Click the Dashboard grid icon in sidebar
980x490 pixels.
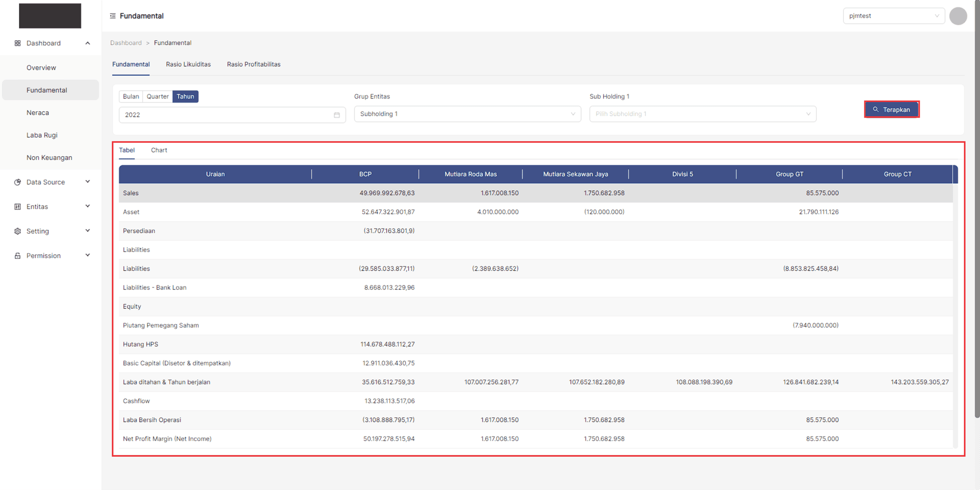tap(18, 43)
